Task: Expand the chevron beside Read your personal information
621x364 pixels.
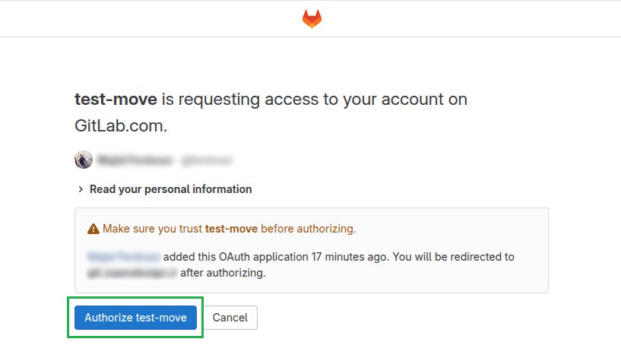Action: pyautogui.click(x=81, y=189)
